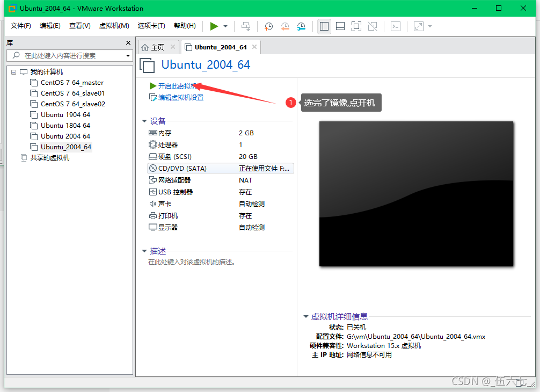This screenshot has width=540, height=392.
Task: Select CentOS 7 64_slave02 virtual machine
Action: [x=72, y=104]
